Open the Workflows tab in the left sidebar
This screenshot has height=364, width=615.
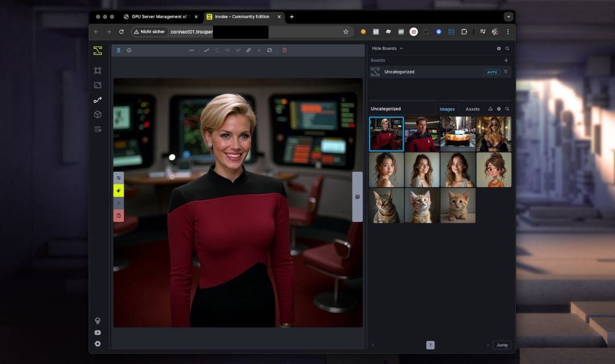(97, 100)
